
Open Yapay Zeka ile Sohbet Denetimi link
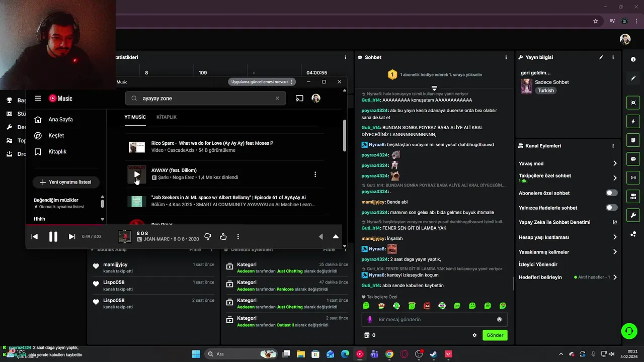pos(568,222)
